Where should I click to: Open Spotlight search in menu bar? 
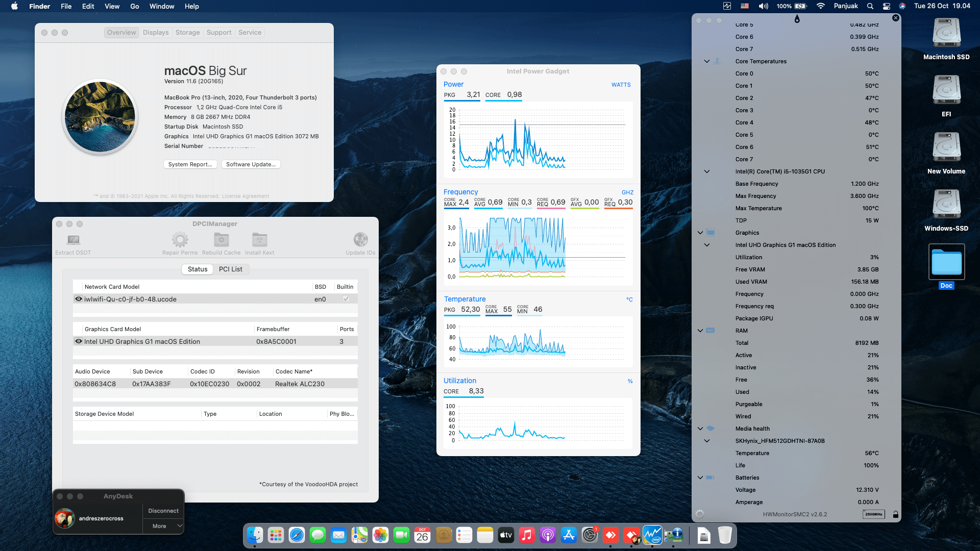coord(870,6)
